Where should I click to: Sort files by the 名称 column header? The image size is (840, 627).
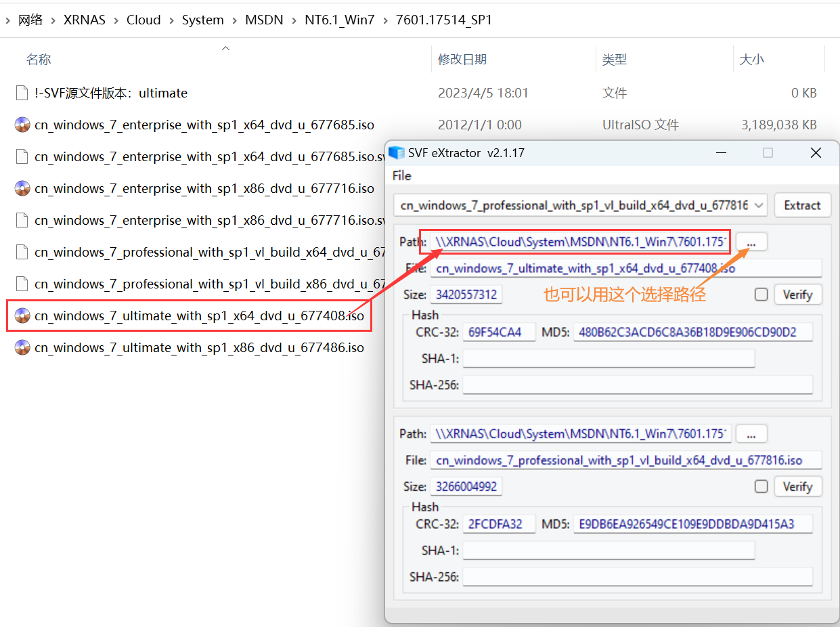coord(39,60)
